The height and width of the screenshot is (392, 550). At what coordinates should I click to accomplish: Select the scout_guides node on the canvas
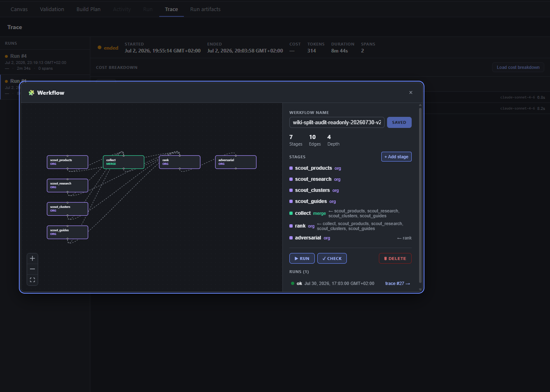coord(67,232)
